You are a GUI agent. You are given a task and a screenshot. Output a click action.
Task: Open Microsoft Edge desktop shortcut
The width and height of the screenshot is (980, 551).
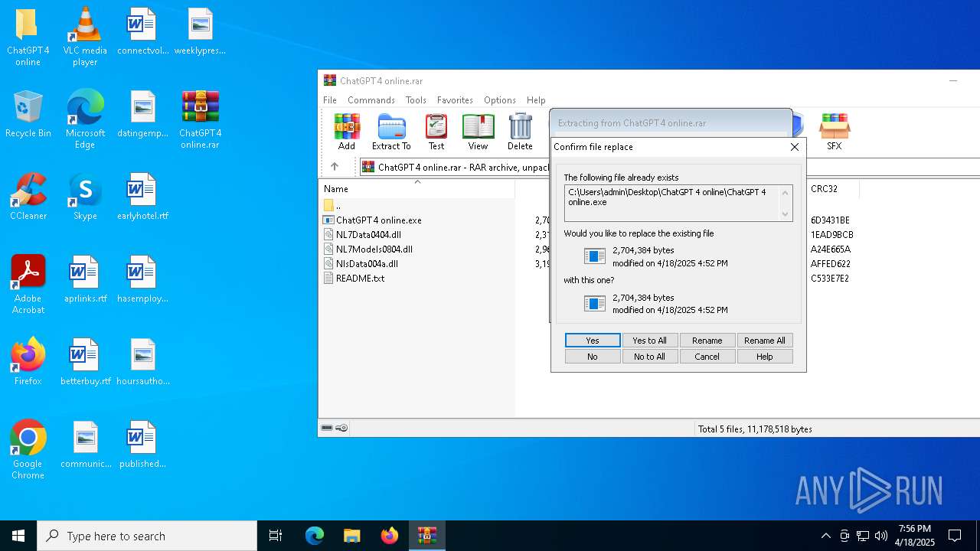pos(85,120)
